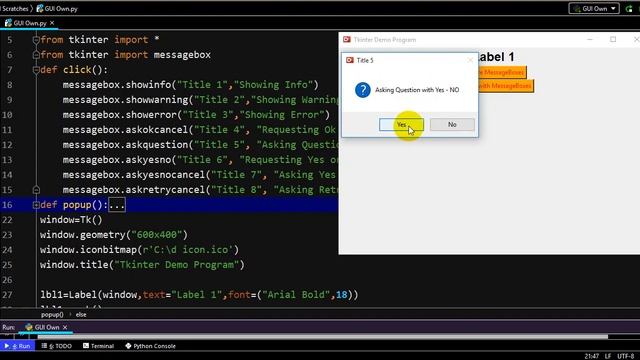
Task: Click the upper orange MessageBoxes button
Action: [502, 72]
